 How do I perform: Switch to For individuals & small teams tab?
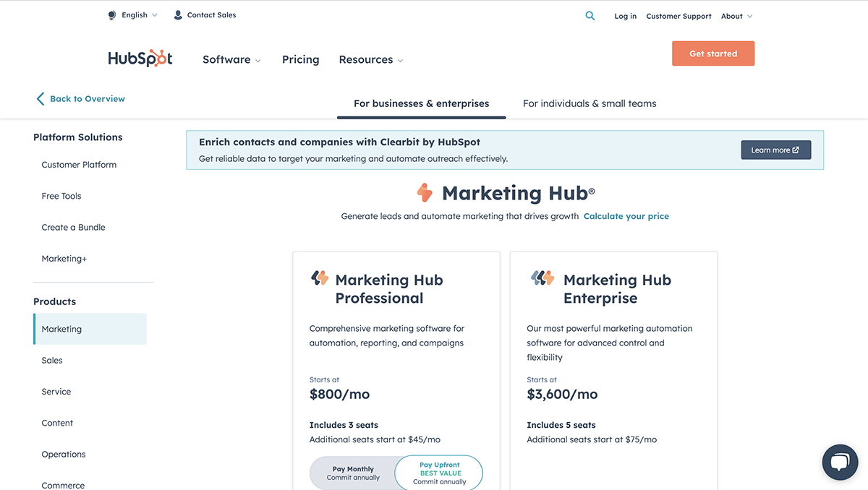click(590, 103)
